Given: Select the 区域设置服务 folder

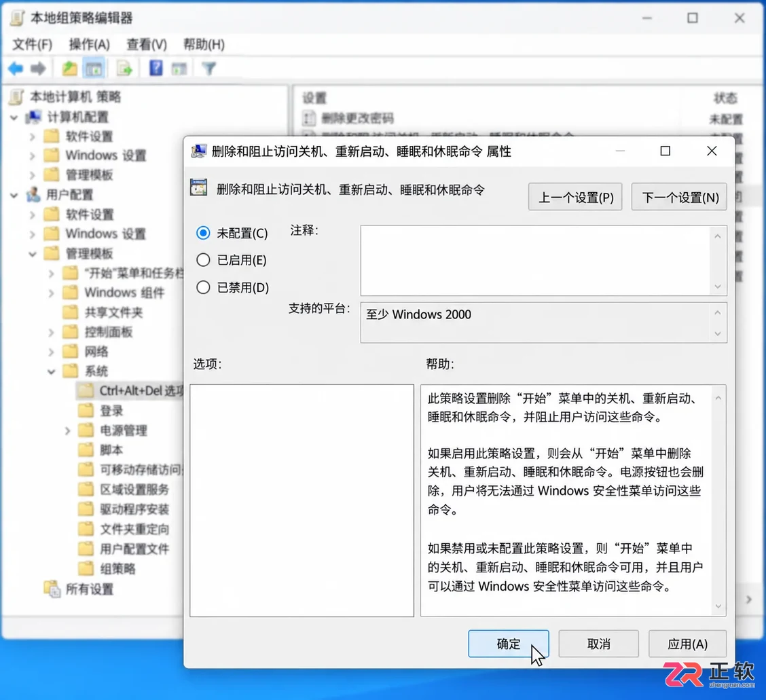Looking at the screenshot, I should [x=134, y=490].
